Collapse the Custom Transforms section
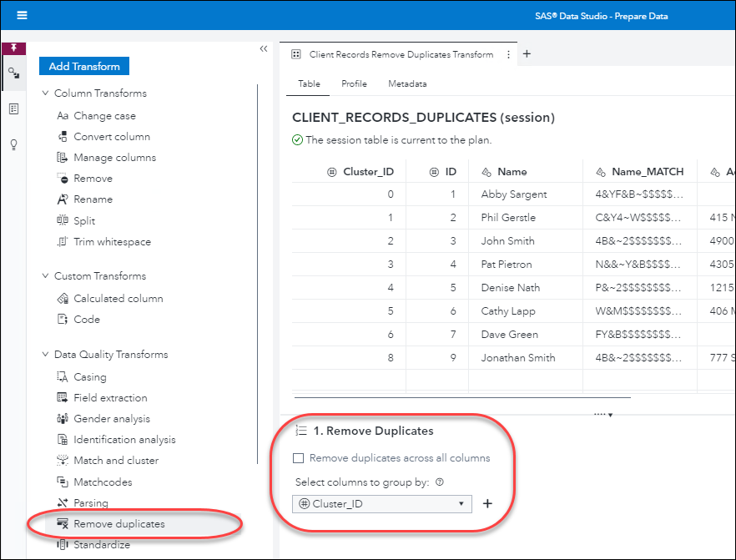Screen dimensions: 736x560 [45, 276]
